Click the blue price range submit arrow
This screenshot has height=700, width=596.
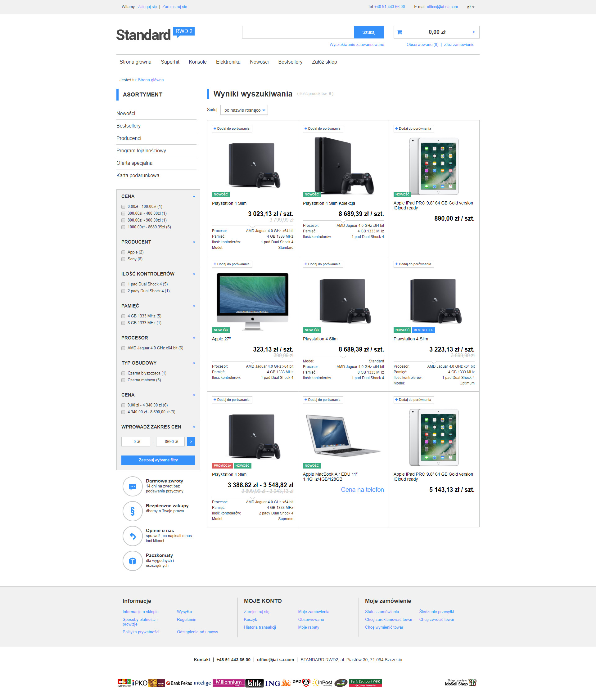pyautogui.click(x=191, y=441)
